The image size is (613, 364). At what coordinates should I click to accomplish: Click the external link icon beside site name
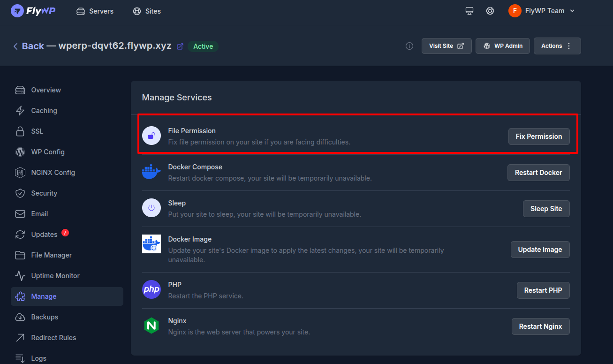coord(180,46)
